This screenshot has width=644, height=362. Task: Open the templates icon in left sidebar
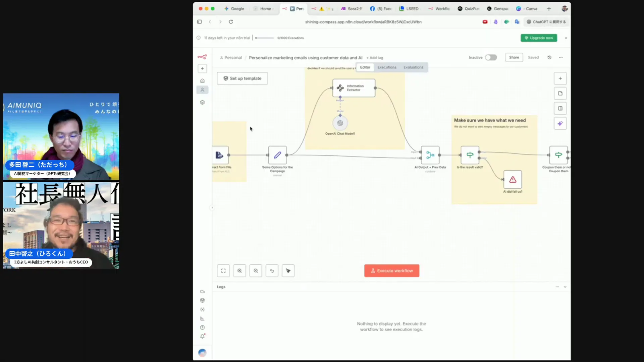[202, 102]
